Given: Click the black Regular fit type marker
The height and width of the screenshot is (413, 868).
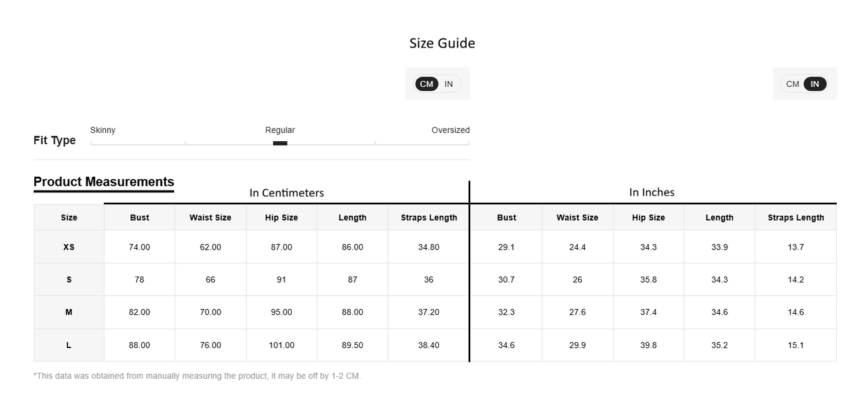Looking at the screenshot, I should 280,143.
